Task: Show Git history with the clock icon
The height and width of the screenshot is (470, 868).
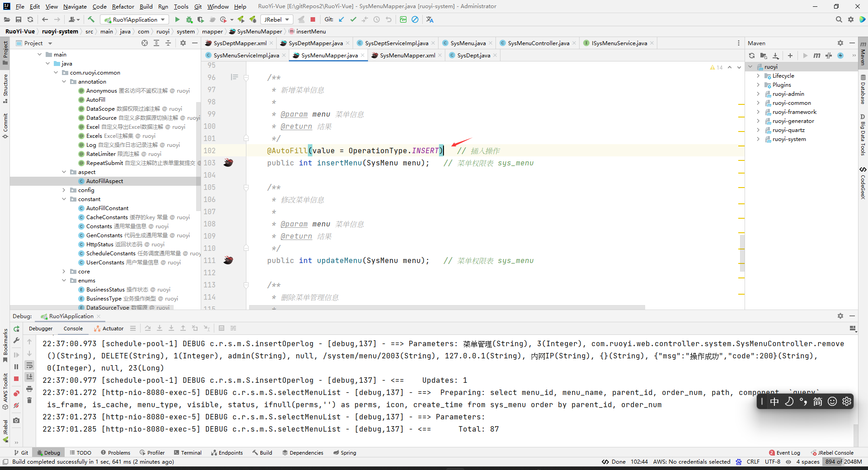Action: 377,19
